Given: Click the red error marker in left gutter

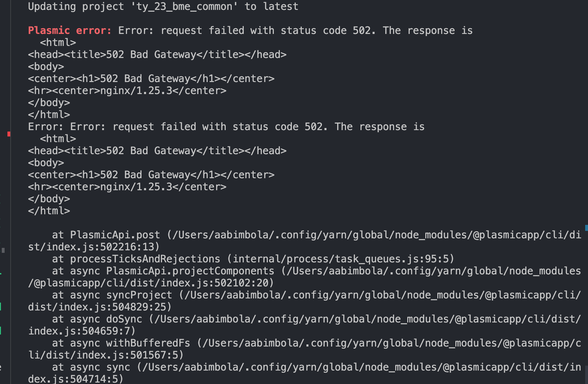Looking at the screenshot, I should click(x=9, y=134).
